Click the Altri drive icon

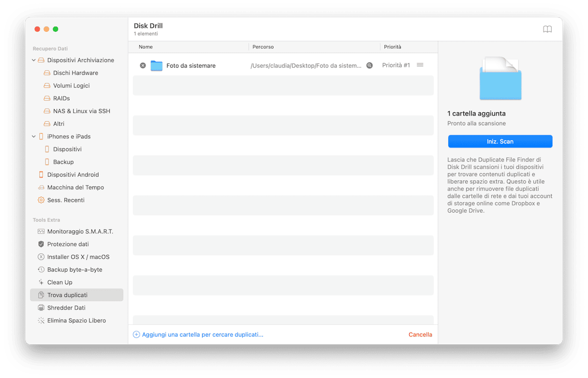[x=47, y=124]
